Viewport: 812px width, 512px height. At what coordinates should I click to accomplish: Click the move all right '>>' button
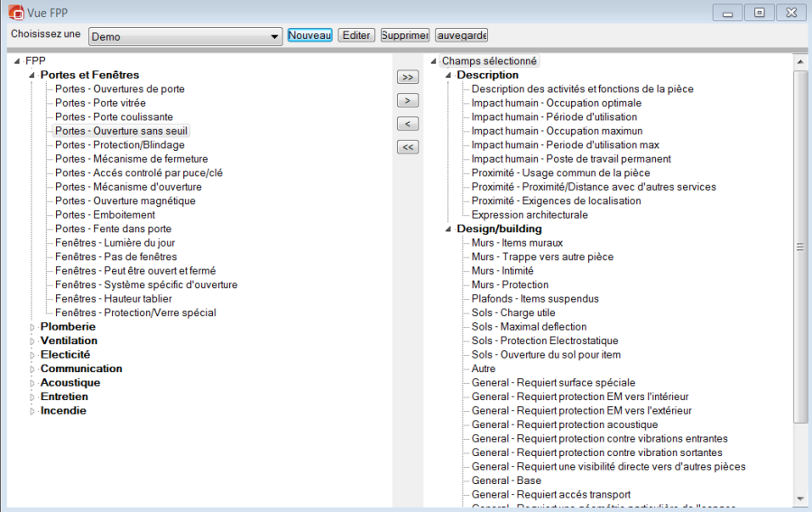click(x=408, y=78)
